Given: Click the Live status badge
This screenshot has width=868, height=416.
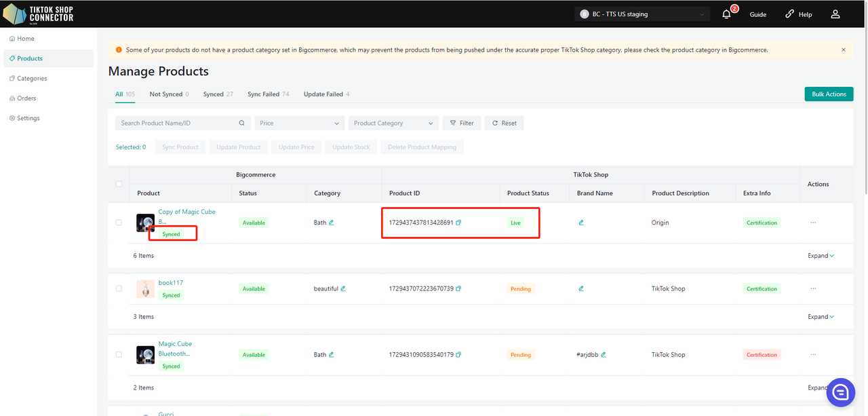Looking at the screenshot, I should pyautogui.click(x=516, y=223).
